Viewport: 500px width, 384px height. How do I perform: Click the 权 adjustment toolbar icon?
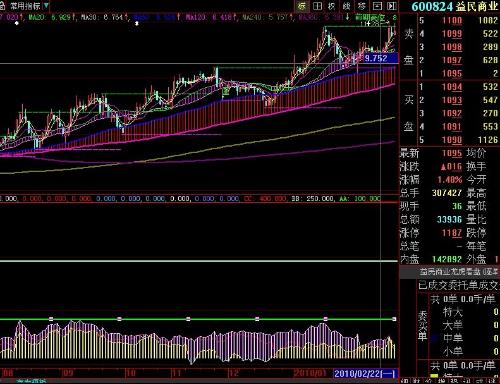click(x=332, y=6)
